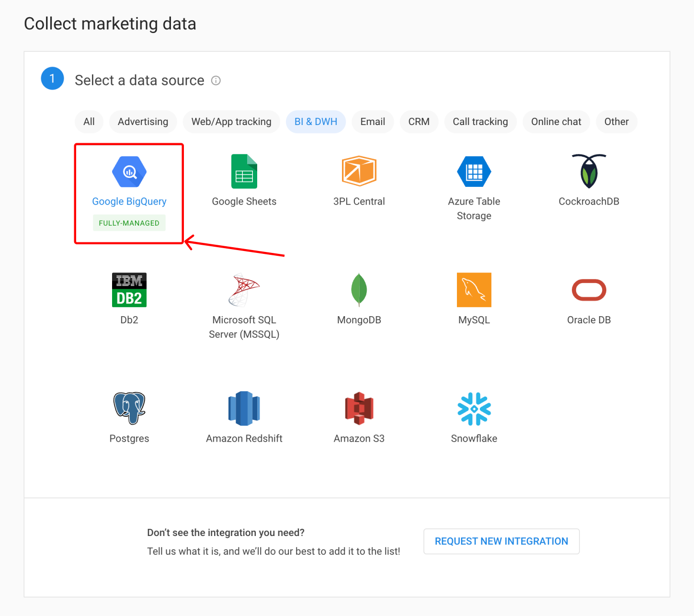This screenshot has height=616, width=694.
Task: Switch to the CRM filter
Action: pos(419,122)
